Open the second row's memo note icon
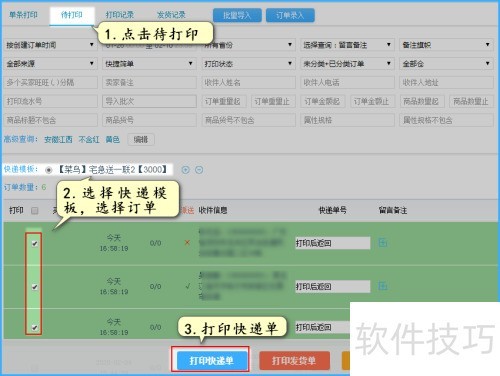 [x=383, y=286]
